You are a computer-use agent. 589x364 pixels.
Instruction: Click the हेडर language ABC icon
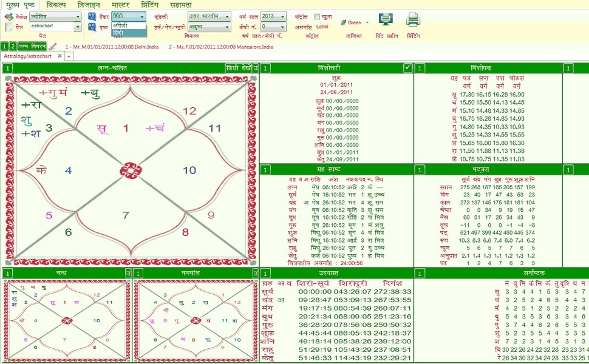(92, 16)
